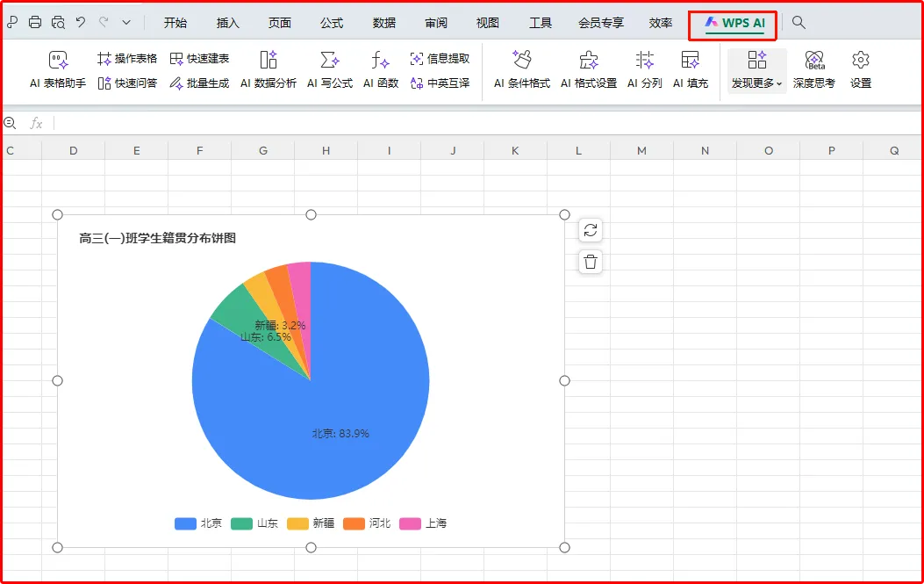Click the chart's top-middle resize handle
Viewport: 924px width, 584px height.
(312, 215)
